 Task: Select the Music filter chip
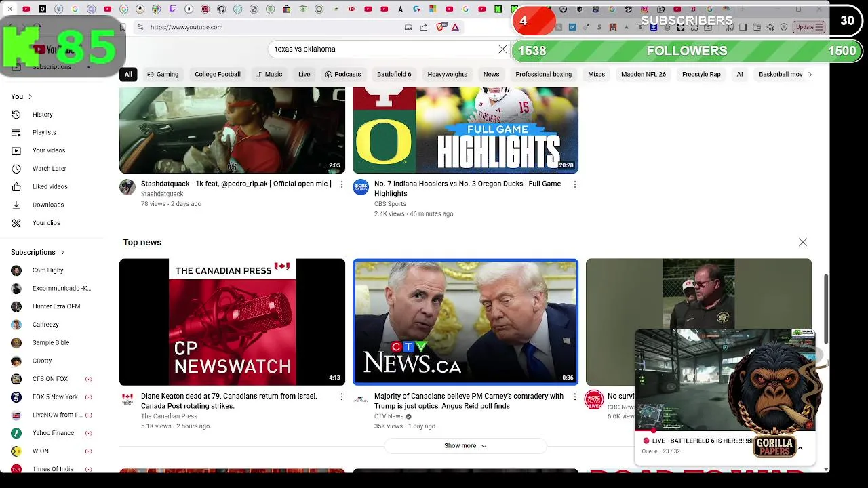(x=269, y=74)
